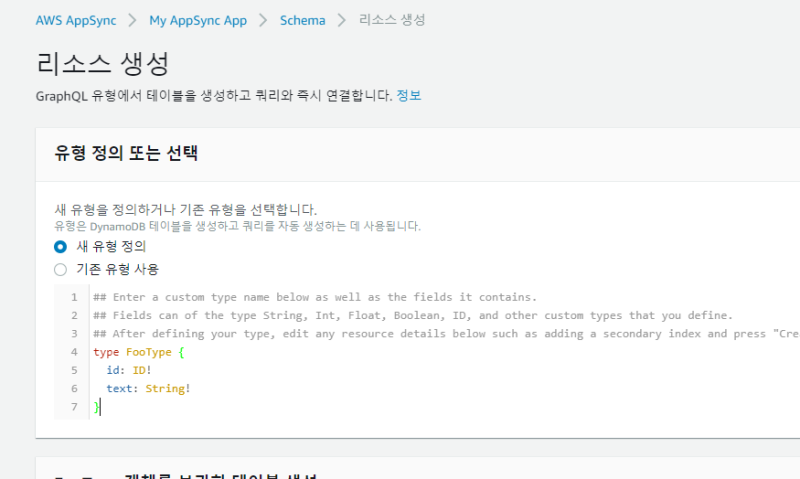This screenshot has width=800, height=479.
Task: Click the 'Fields can of the type' comment line
Action: point(412,315)
